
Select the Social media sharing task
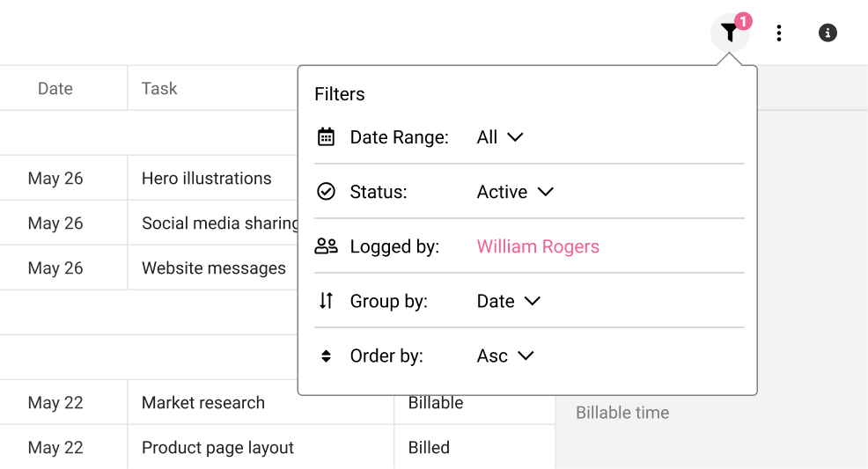click(220, 223)
